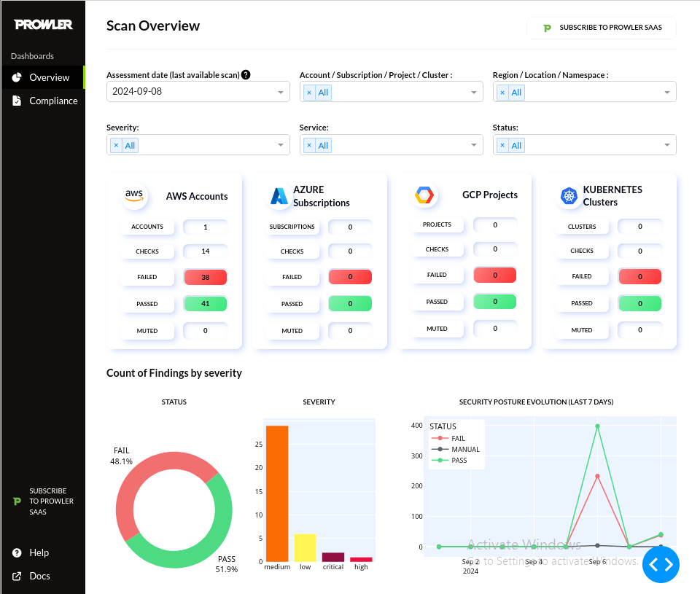
Task: Click Azure failed count badge
Action: (350, 277)
